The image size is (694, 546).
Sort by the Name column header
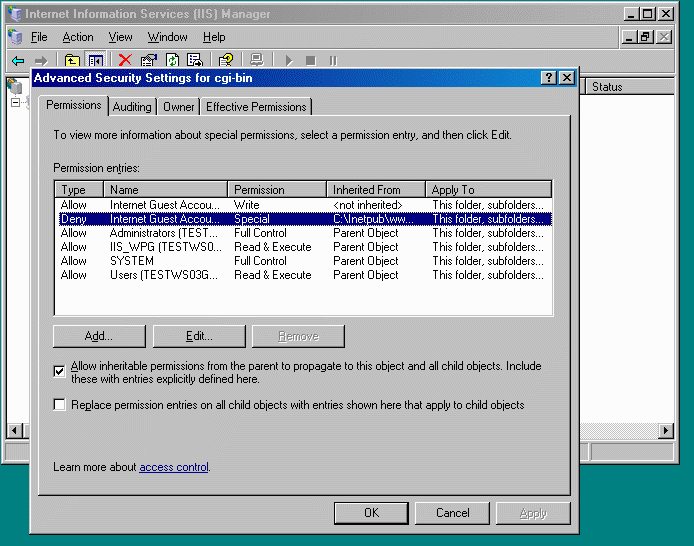(166, 189)
